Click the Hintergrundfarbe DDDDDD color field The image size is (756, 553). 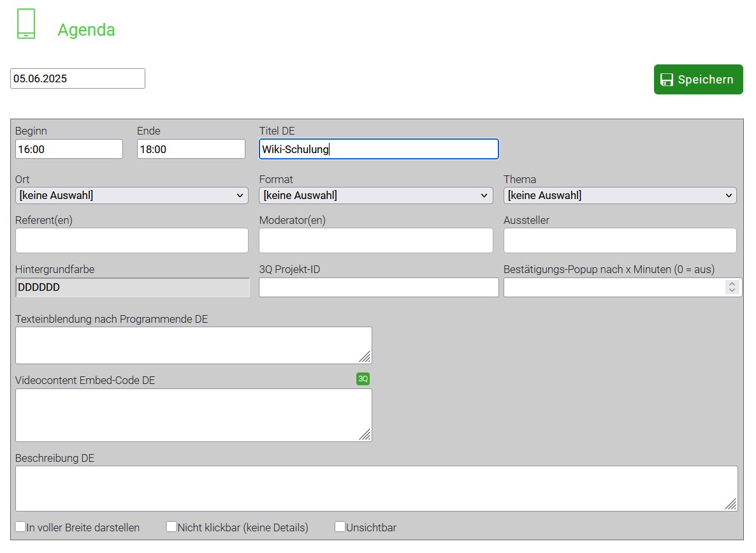point(132,288)
